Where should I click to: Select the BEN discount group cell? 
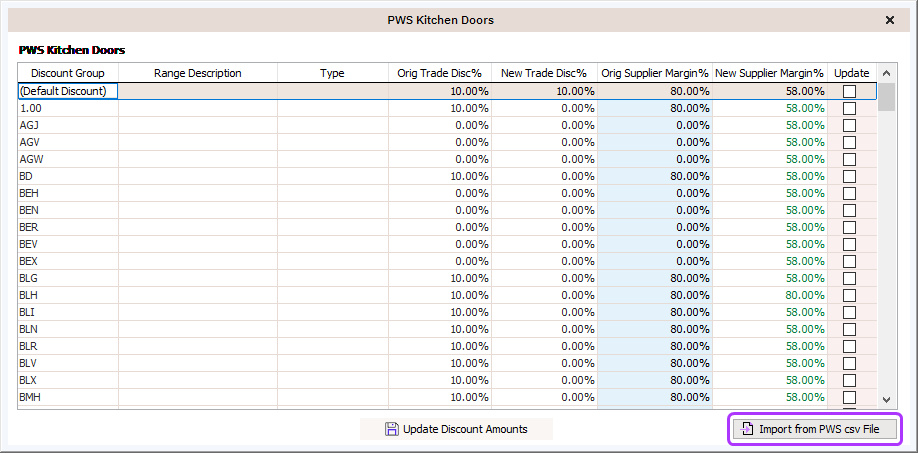tap(68, 210)
